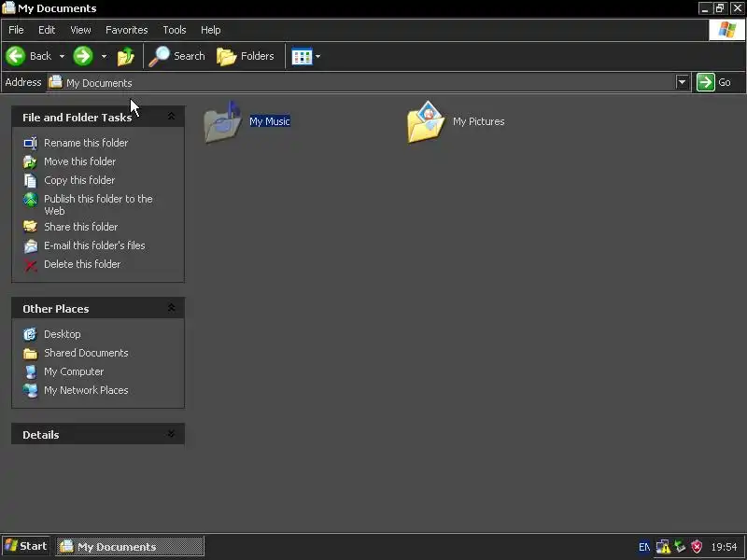Viewport: 747px width, 560px height.
Task: Toggle the Folders pane button
Action: click(246, 56)
